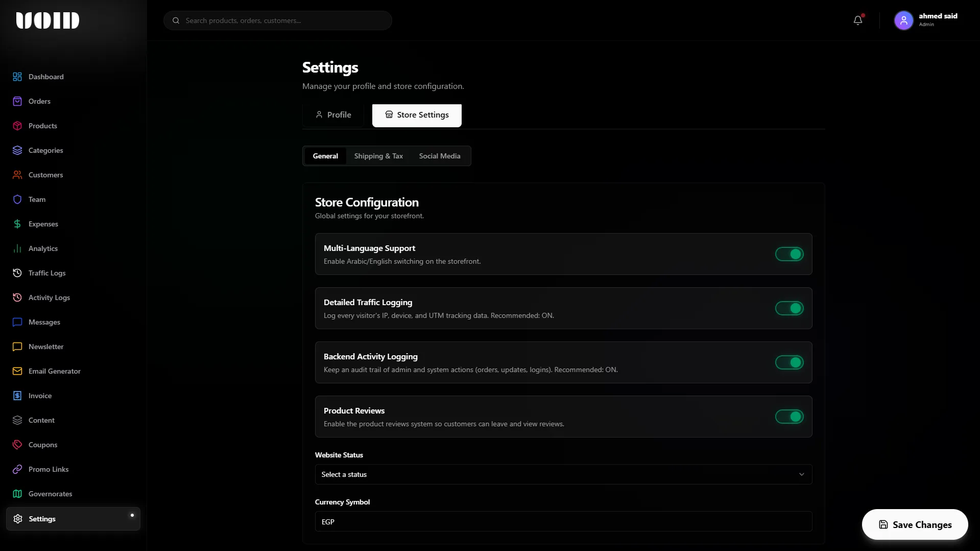Screen dimensions: 980x551
Task: Click the Dashboard grid icon
Action: (17, 77)
